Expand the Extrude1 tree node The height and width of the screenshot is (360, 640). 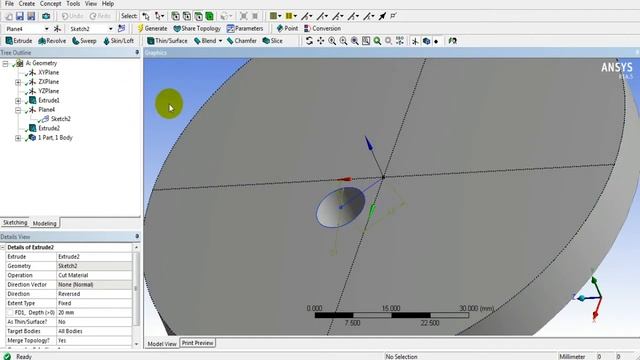(18, 100)
